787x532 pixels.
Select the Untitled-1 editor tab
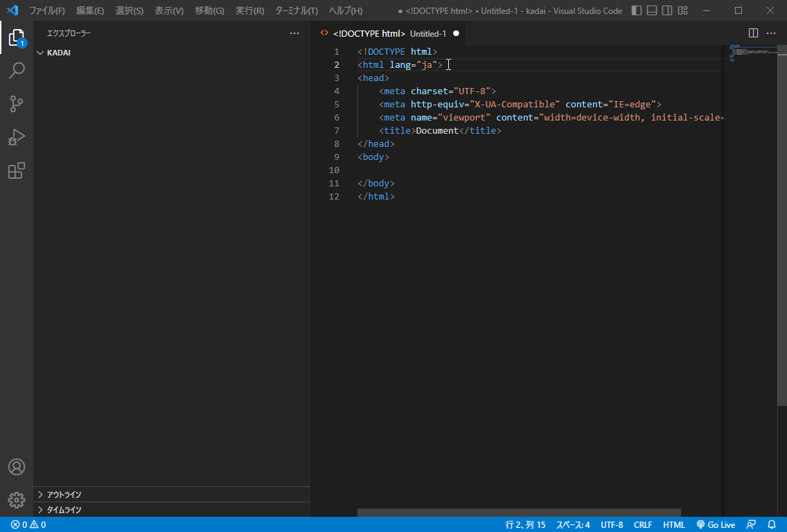point(388,33)
